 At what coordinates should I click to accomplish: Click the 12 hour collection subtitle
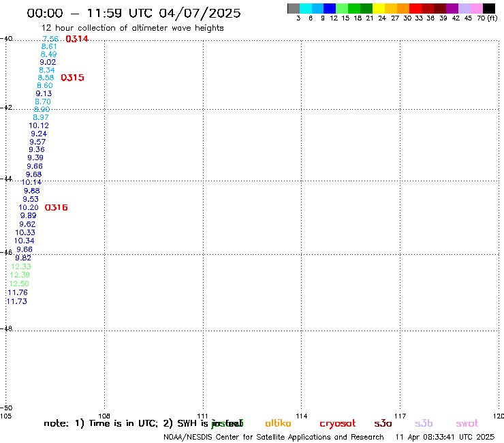pyautogui.click(x=132, y=28)
